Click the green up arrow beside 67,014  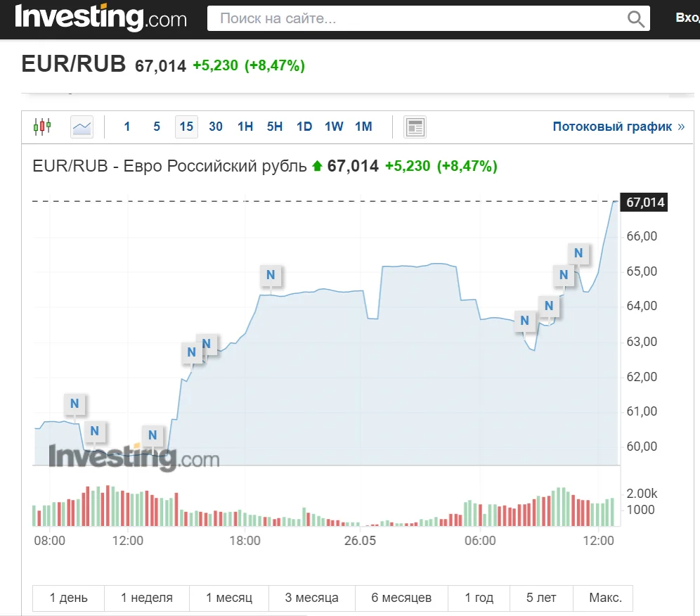(317, 167)
